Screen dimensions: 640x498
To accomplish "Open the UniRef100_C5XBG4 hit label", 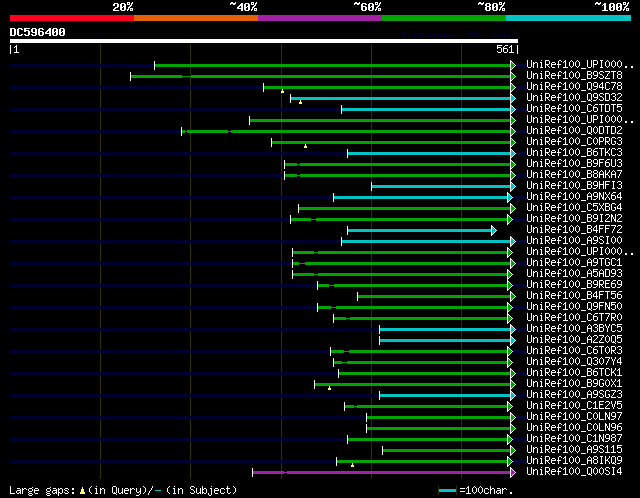I will tap(574, 208).
